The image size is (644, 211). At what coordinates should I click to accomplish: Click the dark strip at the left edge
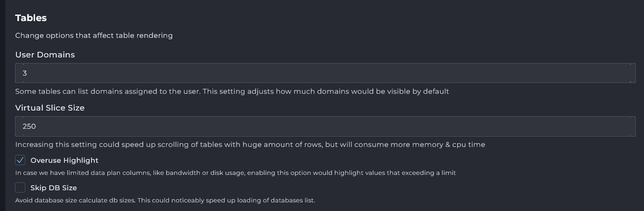[2, 106]
